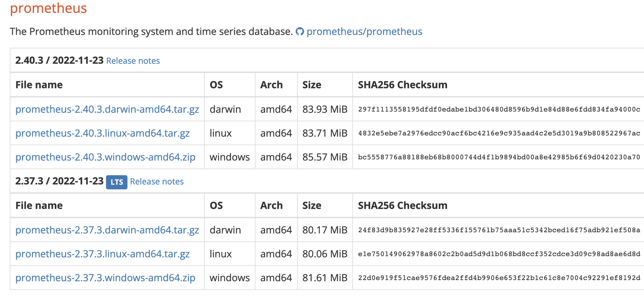Open Release notes for version 2.37.3
Image resolution: width=644 pixels, height=299 pixels.
157,181
